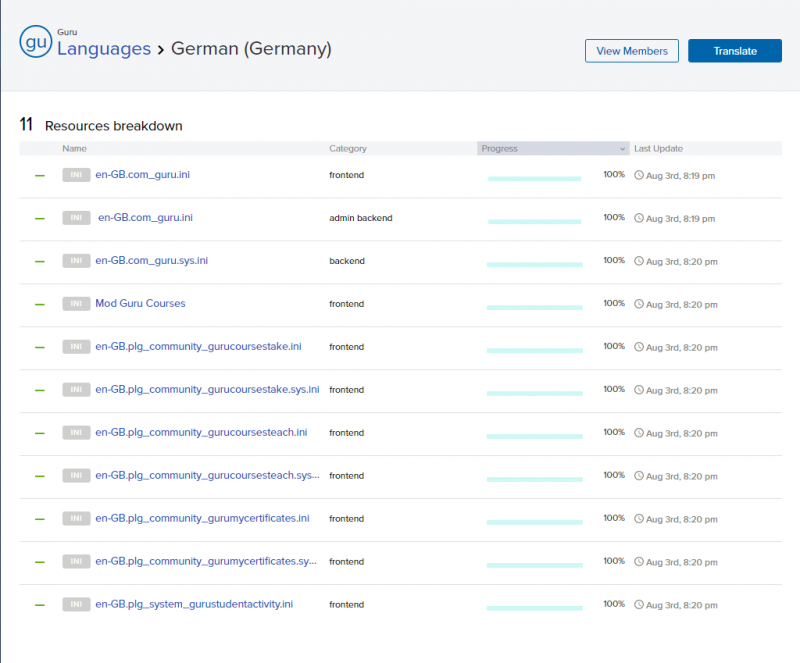Screen dimensions: 800x663
Task: Click the progress bar for Mod Guru Courses
Action: [535, 307]
